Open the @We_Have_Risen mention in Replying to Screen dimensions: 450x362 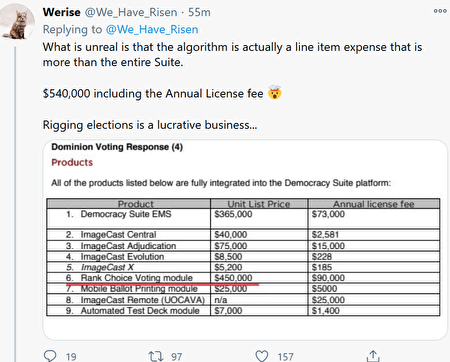coord(152,30)
